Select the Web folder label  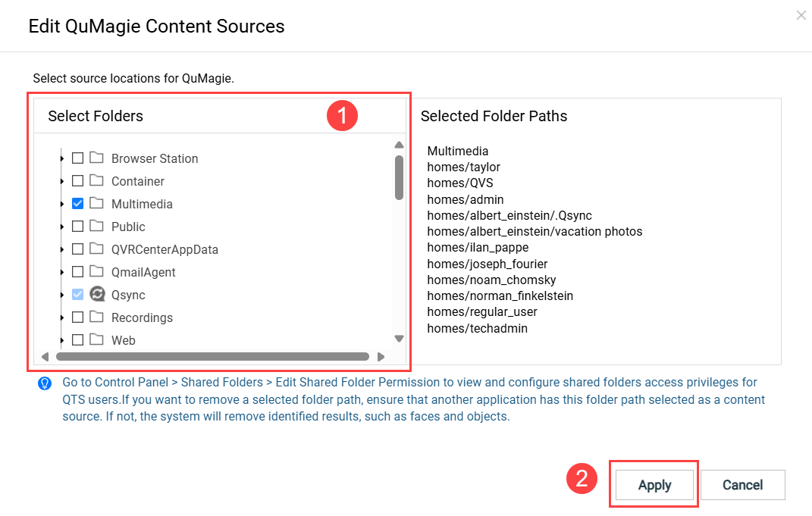[124, 340]
